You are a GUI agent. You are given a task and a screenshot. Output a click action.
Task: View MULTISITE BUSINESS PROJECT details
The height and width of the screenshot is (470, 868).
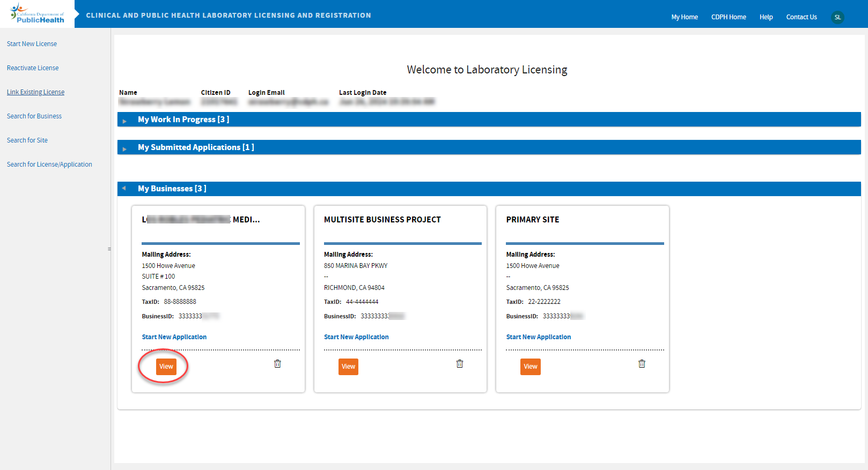pyautogui.click(x=348, y=367)
